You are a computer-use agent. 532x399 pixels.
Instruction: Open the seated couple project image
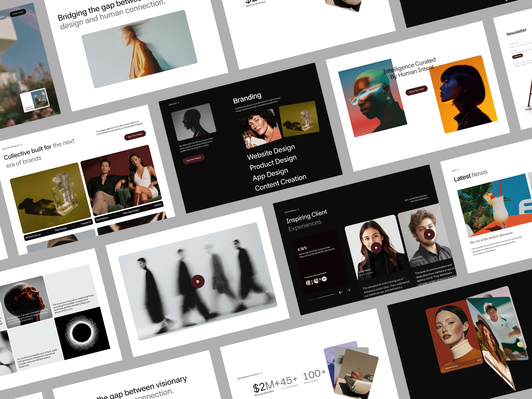coord(121,180)
